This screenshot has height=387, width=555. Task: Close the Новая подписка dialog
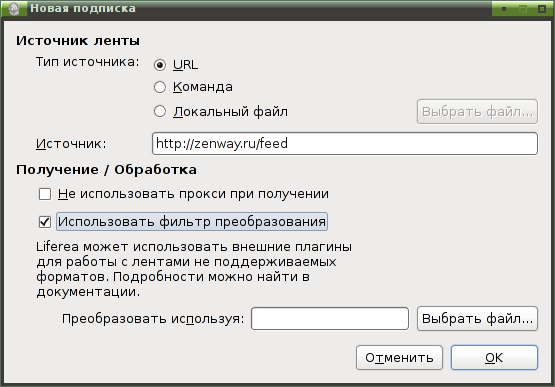(x=542, y=9)
